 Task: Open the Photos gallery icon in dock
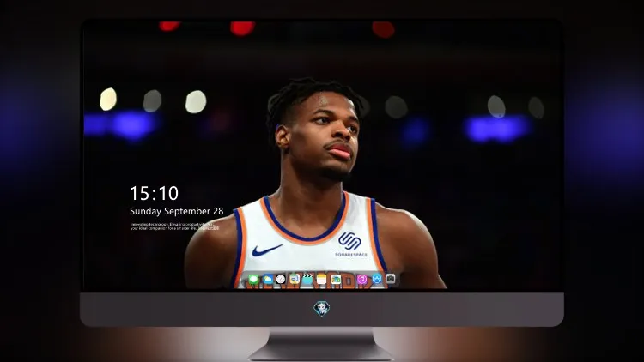pos(336,280)
